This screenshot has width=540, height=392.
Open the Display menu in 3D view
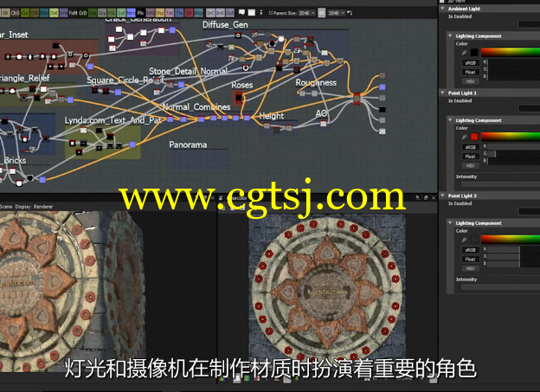click(23, 207)
